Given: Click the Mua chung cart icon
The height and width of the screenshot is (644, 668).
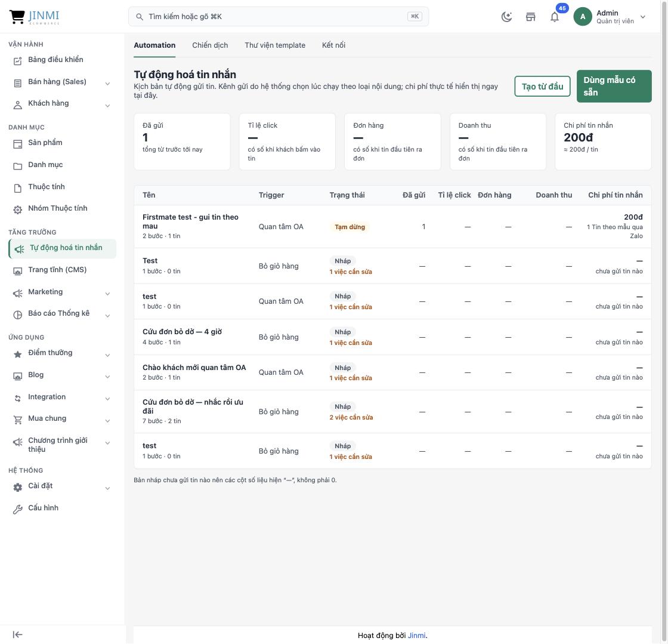Looking at the screenshot, I should [x=17, y=420].
